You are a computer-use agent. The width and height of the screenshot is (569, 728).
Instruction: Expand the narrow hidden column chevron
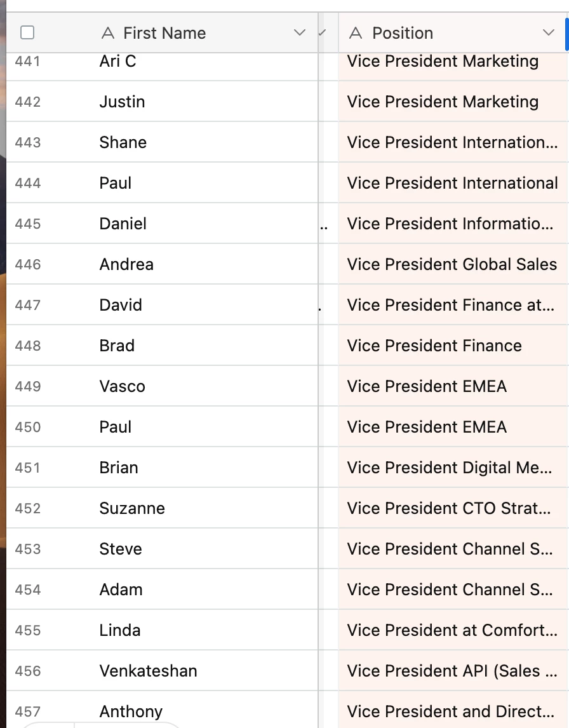(323, 32)
